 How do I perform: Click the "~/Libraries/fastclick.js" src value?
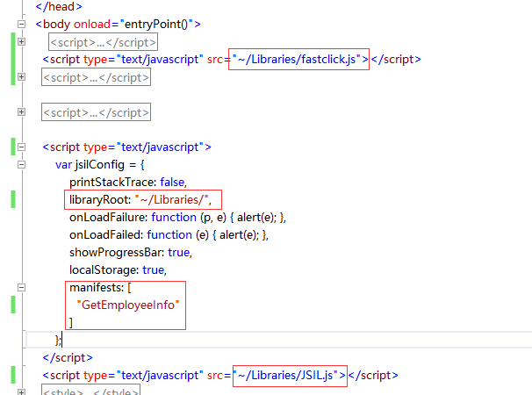point(296,60)
